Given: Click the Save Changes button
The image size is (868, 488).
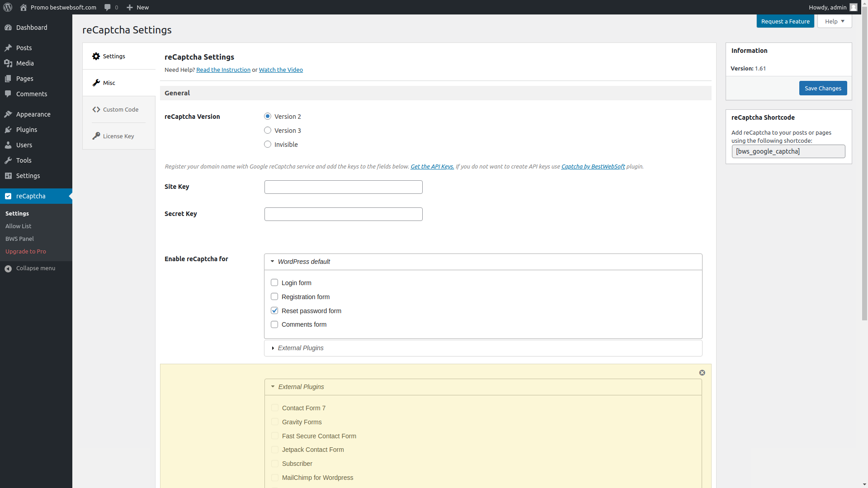Looking at the screenshot, I should click(x=822, y=88).
